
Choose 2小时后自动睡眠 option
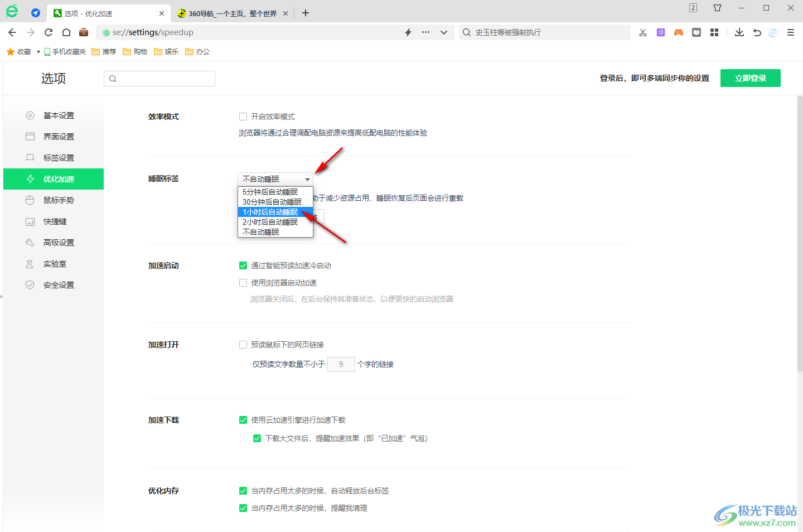[x=275, y=222]
